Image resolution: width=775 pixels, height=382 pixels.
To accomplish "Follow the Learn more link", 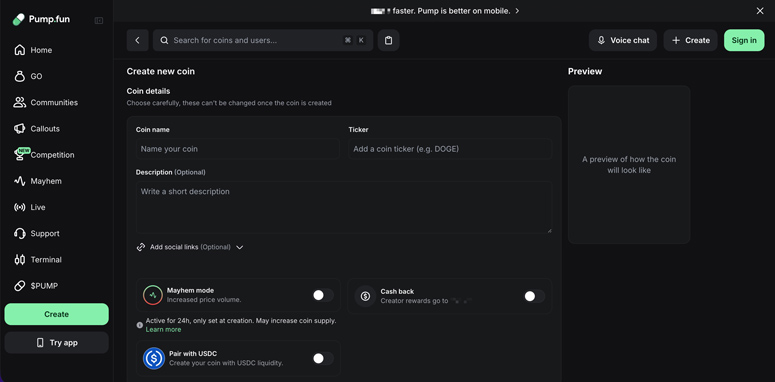I will pos(163,330).
